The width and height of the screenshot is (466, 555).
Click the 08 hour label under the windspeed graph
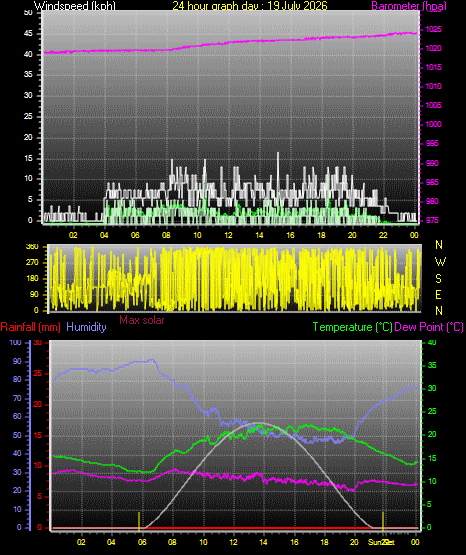[x=166, y=235]
